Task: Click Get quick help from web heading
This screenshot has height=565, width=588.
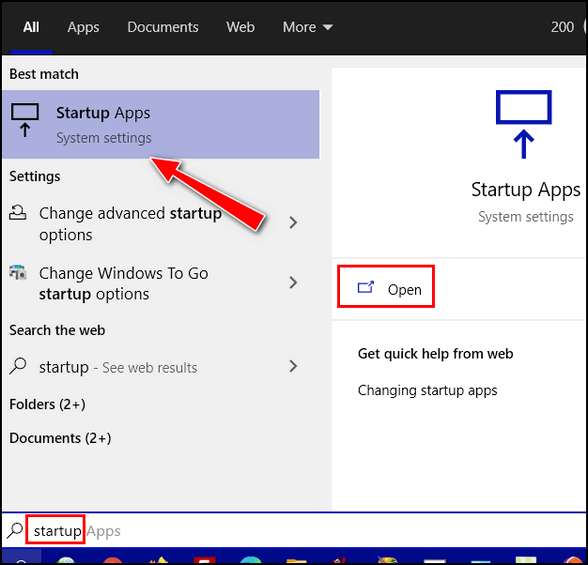Action: (x=435, y=354)
